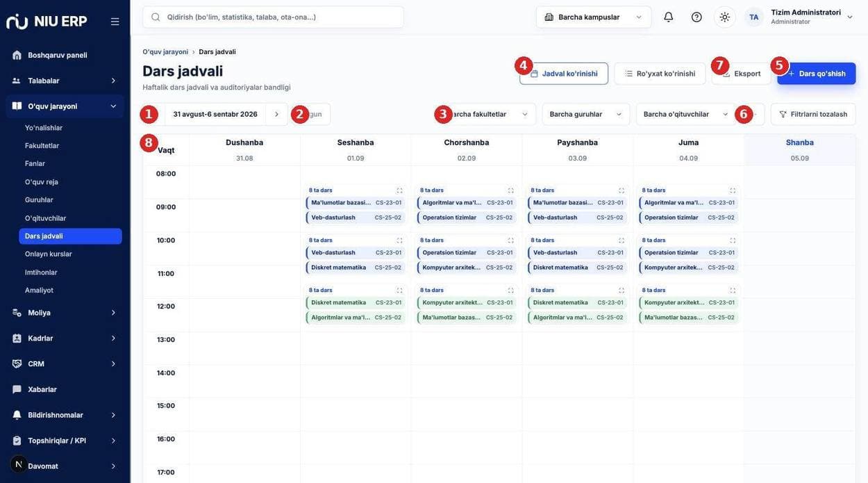The width and height of the screenshot is (868, 483).
Task: Expand the Talabalar sidebar section
Action: coord(65,81)
